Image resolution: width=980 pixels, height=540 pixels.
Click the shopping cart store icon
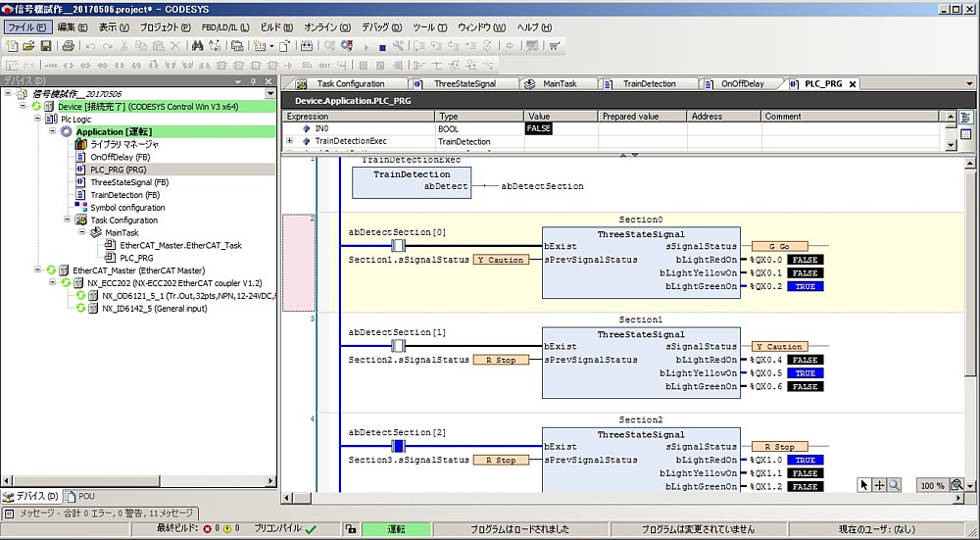click(554, 46)
